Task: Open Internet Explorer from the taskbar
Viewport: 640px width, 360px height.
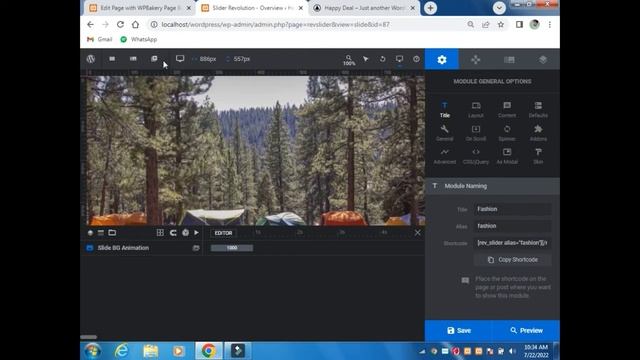Action: [122, 351]
